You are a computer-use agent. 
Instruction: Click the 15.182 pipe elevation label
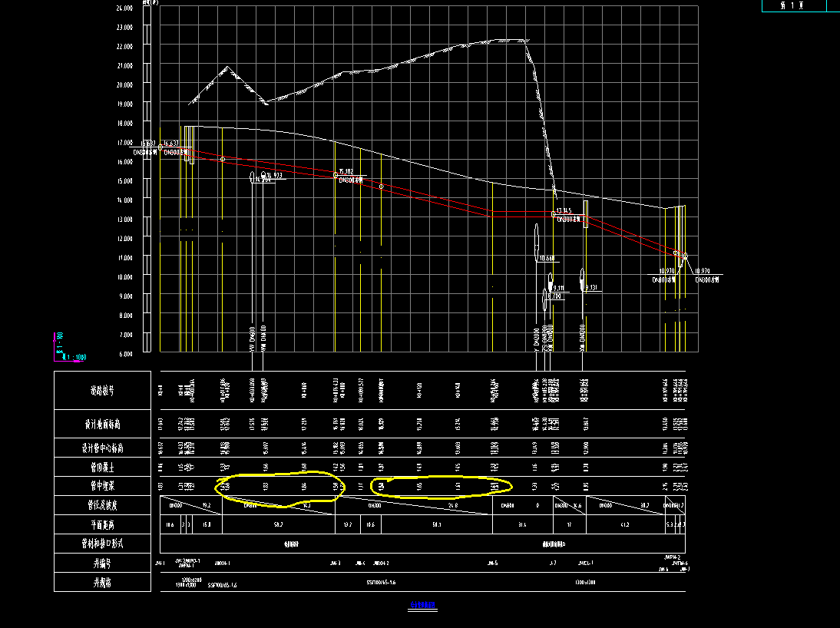coord(346,172)
